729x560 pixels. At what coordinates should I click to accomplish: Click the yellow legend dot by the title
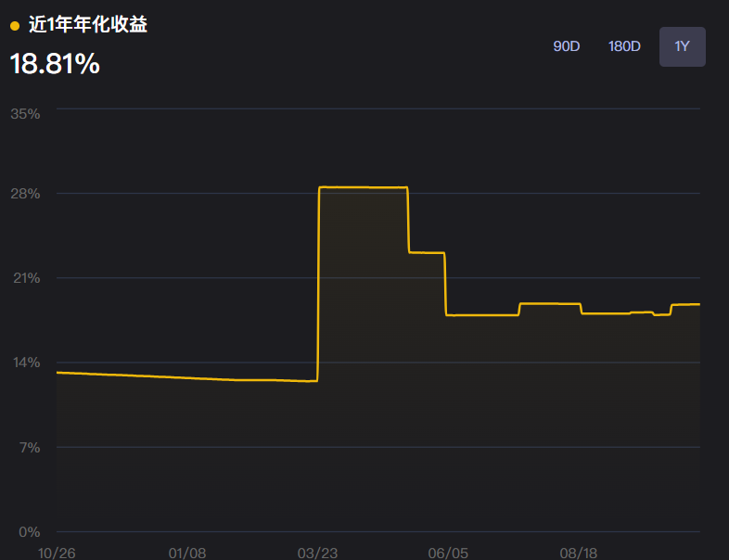[15, 26]
